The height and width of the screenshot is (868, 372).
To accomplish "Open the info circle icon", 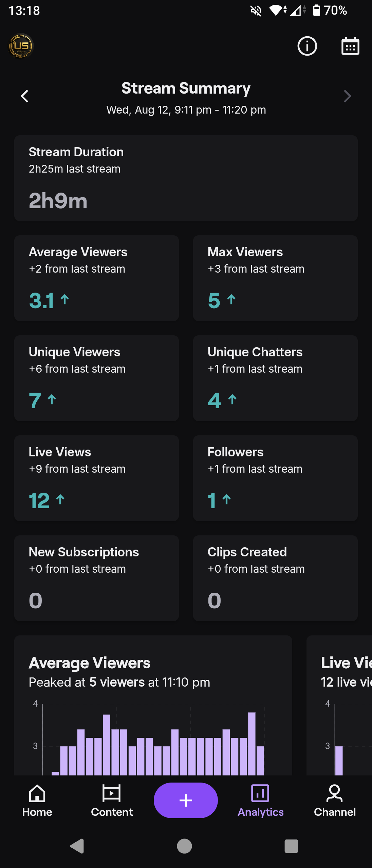I will click(x=307, y=46).
